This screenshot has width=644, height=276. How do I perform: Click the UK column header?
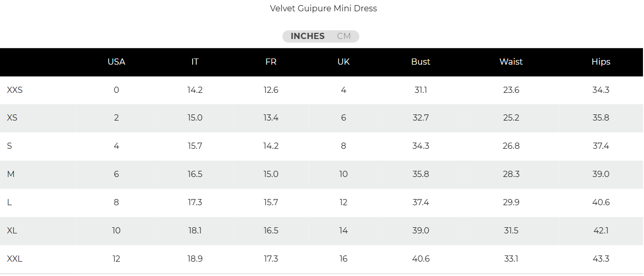coord(343,62)
